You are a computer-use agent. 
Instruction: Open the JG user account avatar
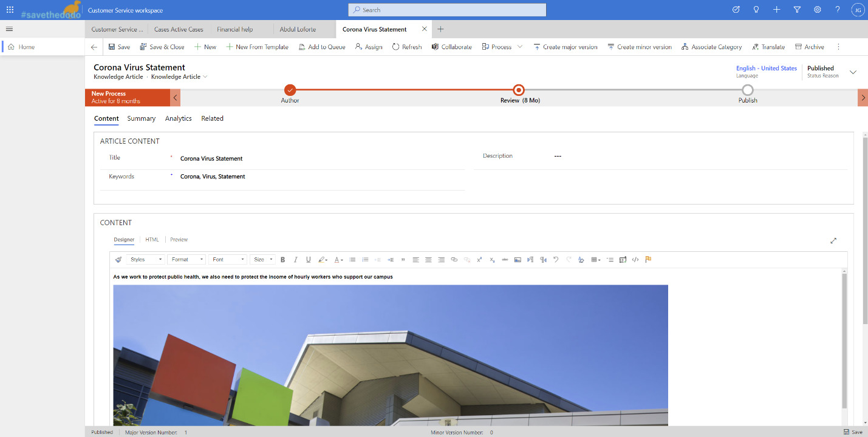pos(857,10)
